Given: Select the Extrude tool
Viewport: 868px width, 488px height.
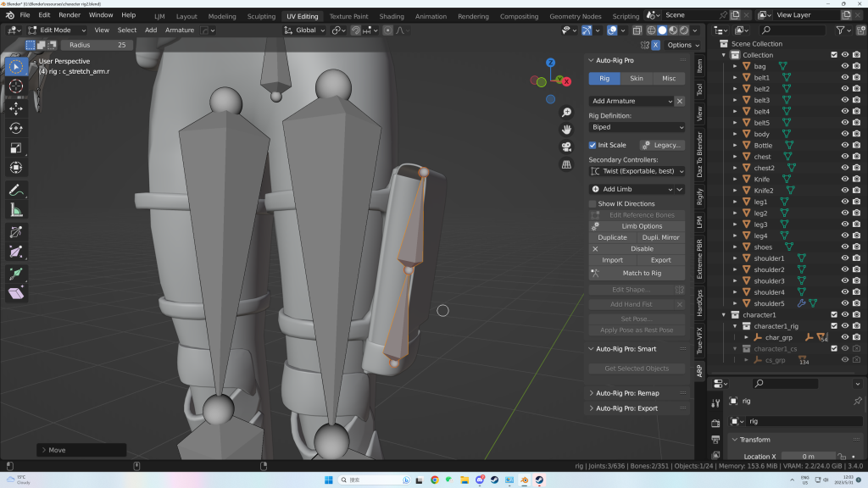Looking at the screenshot, I should pyautogui.click(x=16, y=274).
